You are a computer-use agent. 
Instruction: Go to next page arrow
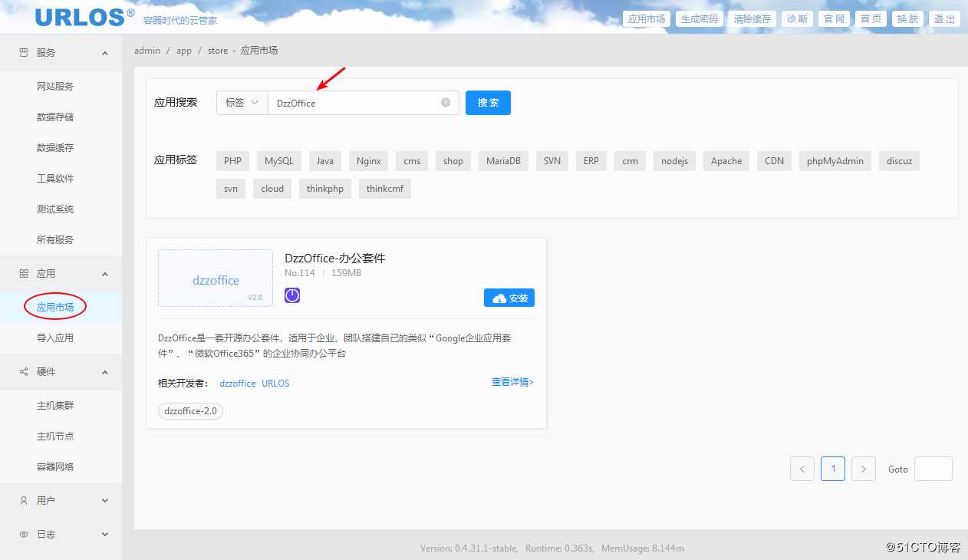point(864,469)
